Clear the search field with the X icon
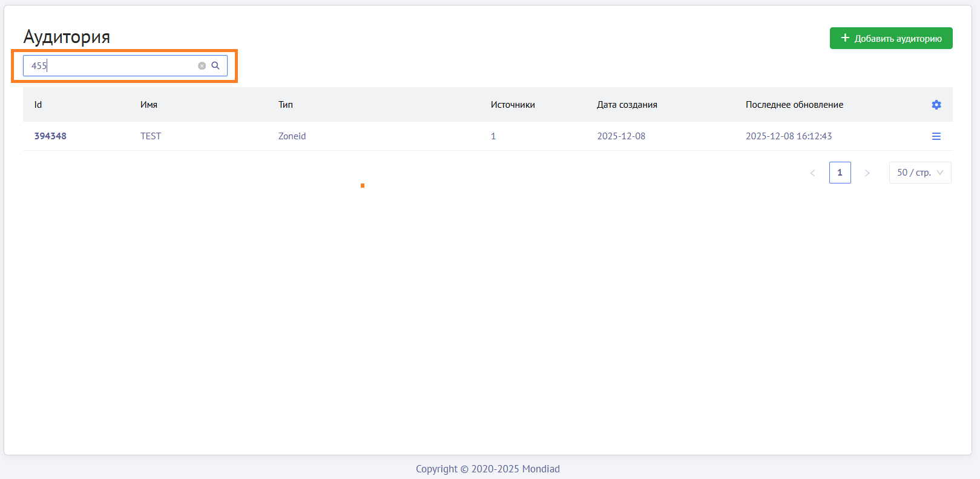The image size is (980, 479). point(202,66)
